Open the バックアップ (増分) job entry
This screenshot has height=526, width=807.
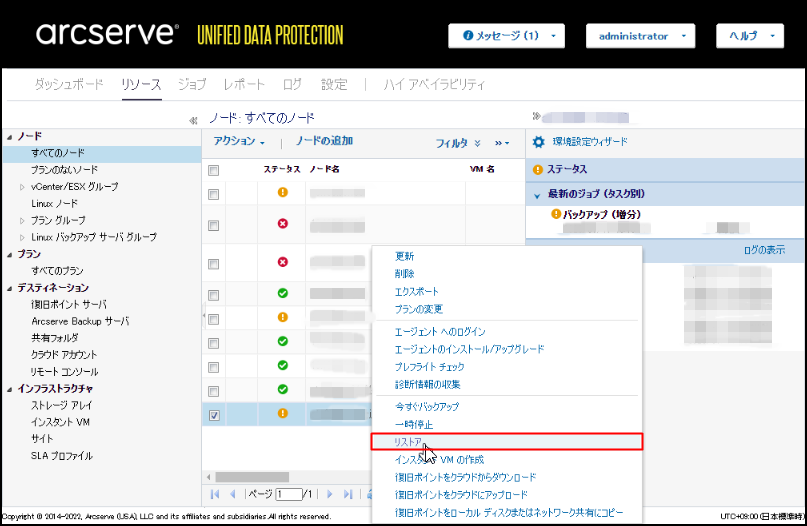[601, 214]
